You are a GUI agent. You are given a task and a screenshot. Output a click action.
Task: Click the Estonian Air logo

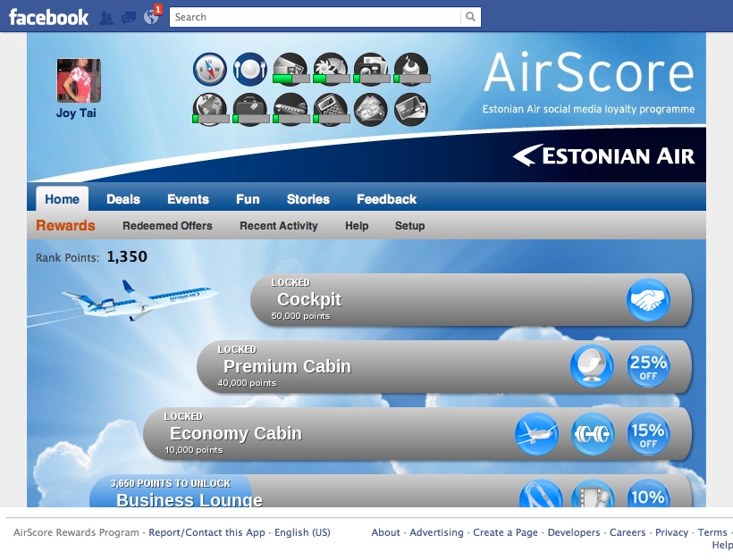pos(603,155)
